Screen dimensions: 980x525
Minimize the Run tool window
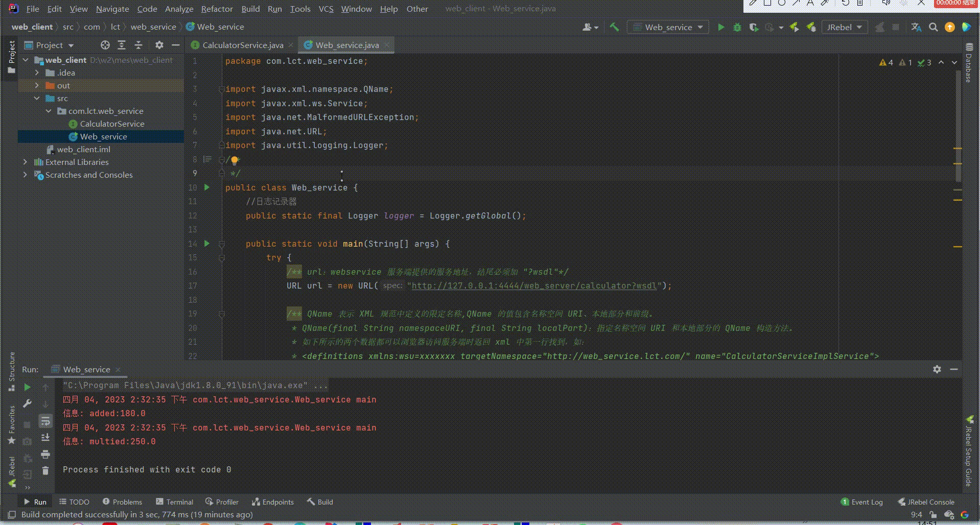coord(954,369)
